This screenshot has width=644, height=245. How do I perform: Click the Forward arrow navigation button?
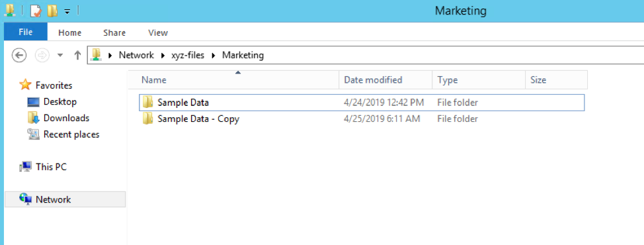pyautogui.click(x=42, y=55)
